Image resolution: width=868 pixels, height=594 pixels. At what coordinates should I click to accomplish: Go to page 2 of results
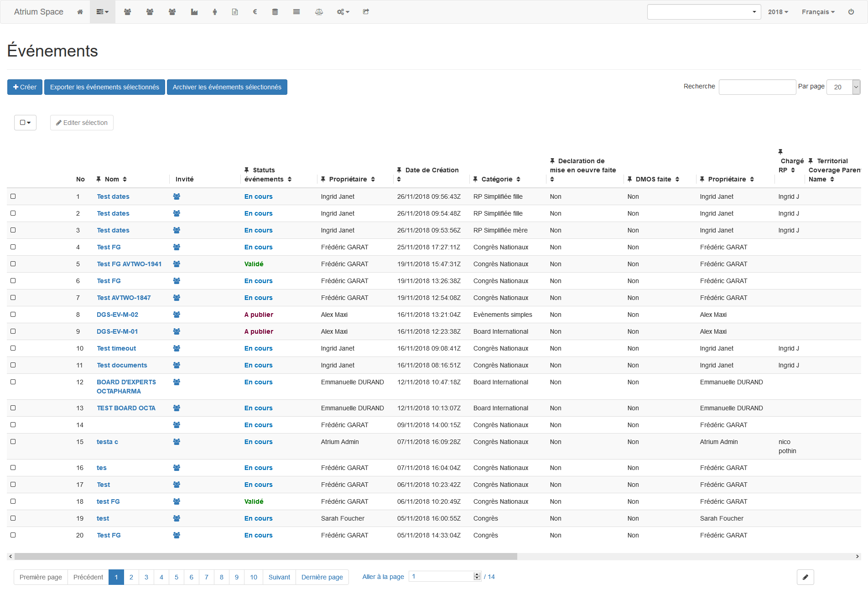(x=131, y=577)
